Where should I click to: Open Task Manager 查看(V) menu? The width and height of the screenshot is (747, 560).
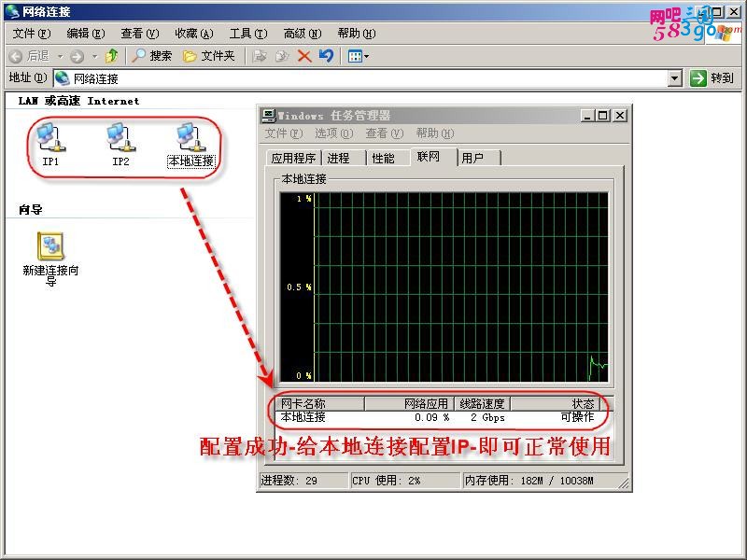click(385, 133)
